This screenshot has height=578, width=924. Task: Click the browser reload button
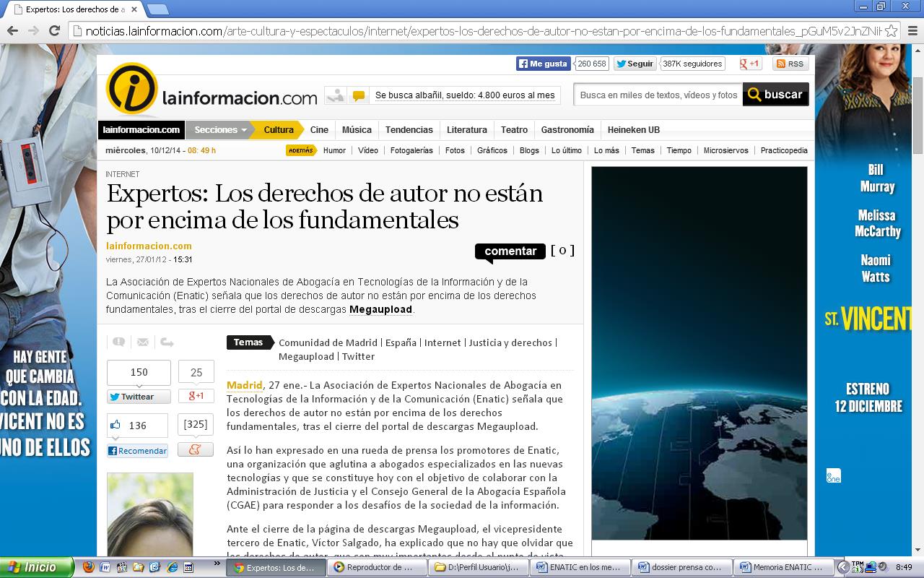pyautogui.click(x=54, y=30)
